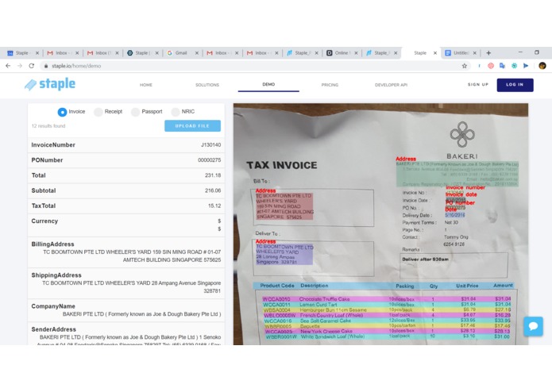
Task: Click the InvoiceNumber row J130140
Action: (x=126, y=145)
